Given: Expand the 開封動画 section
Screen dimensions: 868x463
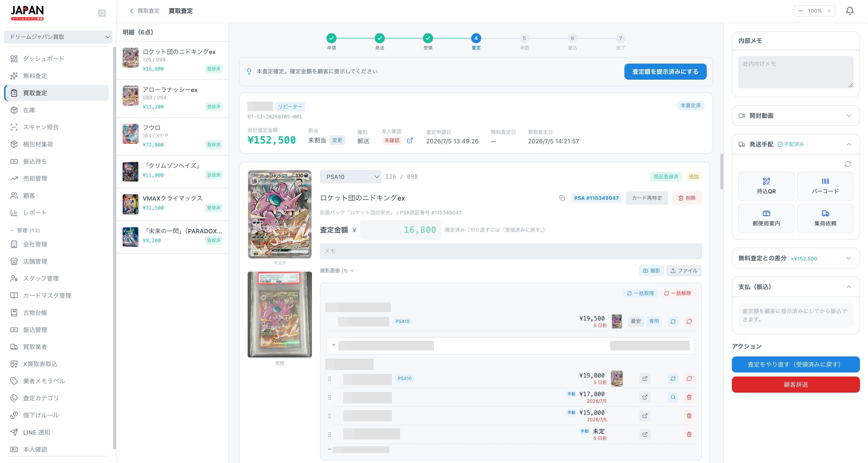Looking at the screenshot, I should (x=796, y=116).
